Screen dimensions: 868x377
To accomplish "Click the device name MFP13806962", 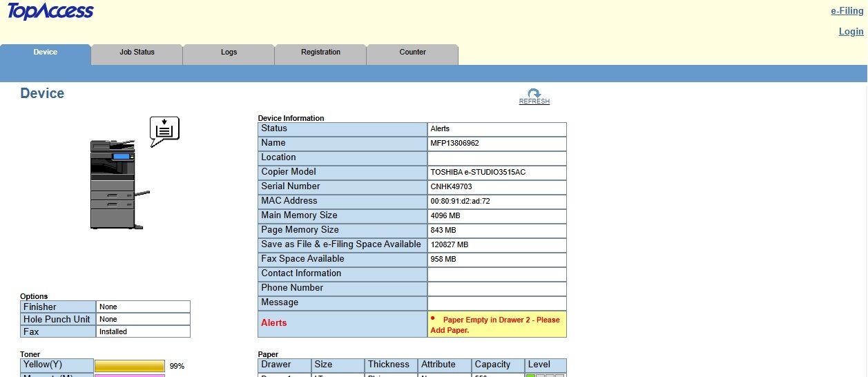I will tap(454, 144).
